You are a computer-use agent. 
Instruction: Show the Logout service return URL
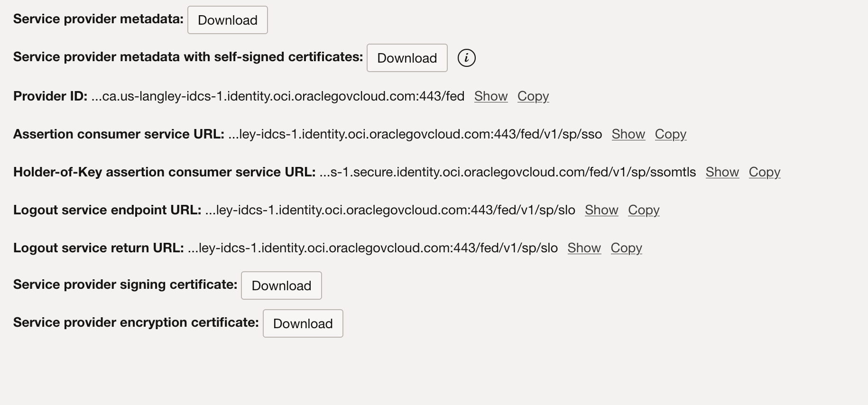pyautogui.click(x=584, y=248)
